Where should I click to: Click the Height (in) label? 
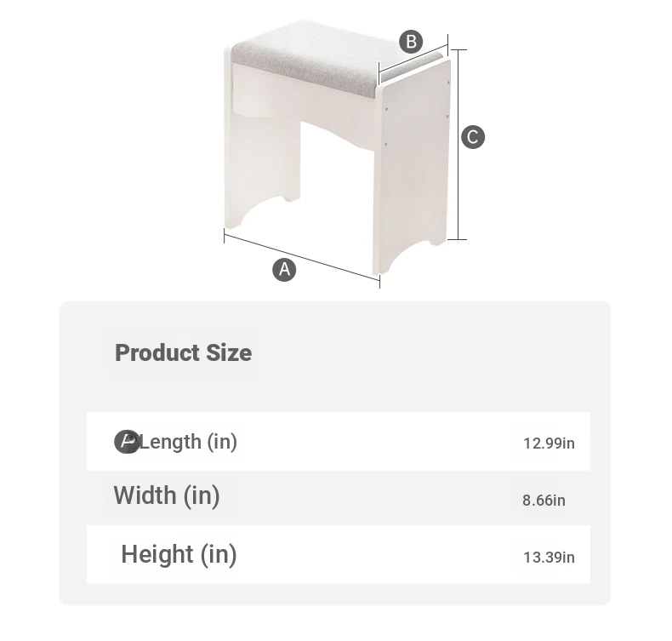click(x=179, y=554)
